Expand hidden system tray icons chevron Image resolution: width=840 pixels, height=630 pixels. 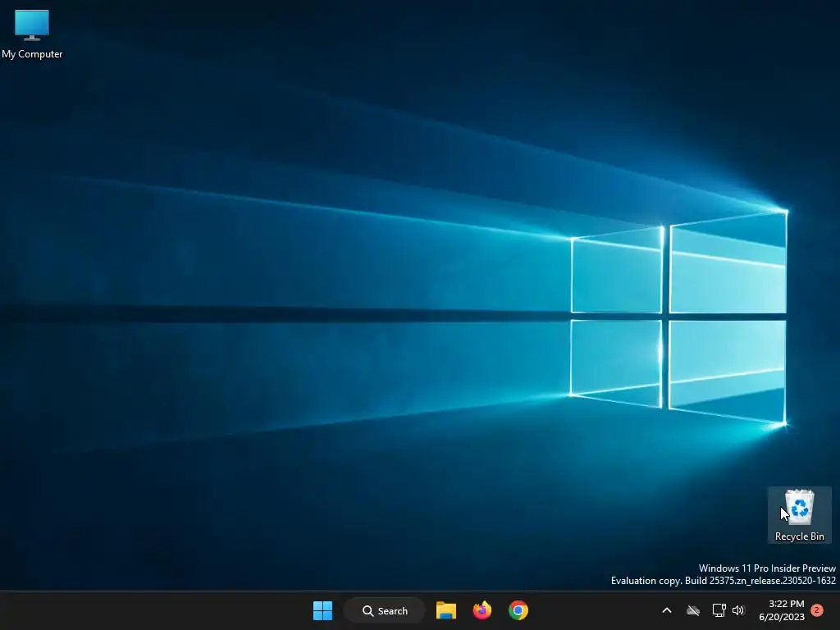667,610
